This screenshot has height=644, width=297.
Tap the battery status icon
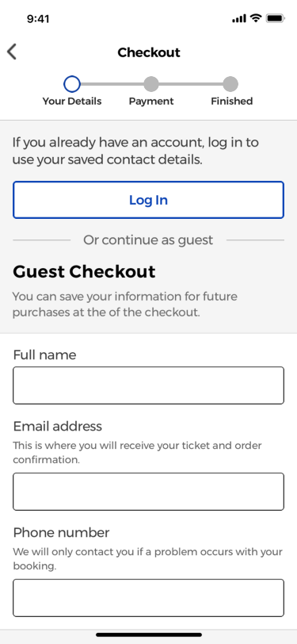pyautogui.click(x=275, y=18)
